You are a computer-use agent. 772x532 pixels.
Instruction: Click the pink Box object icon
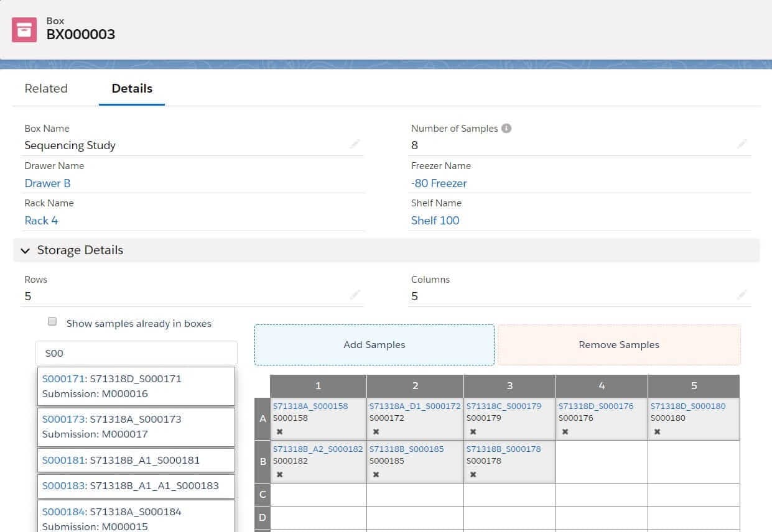24,29
